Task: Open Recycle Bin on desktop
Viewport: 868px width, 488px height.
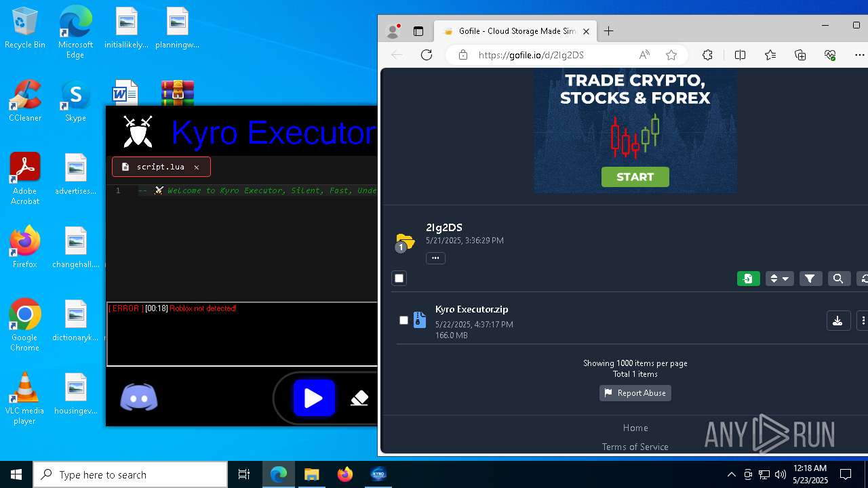Action: tap(25, 28)
